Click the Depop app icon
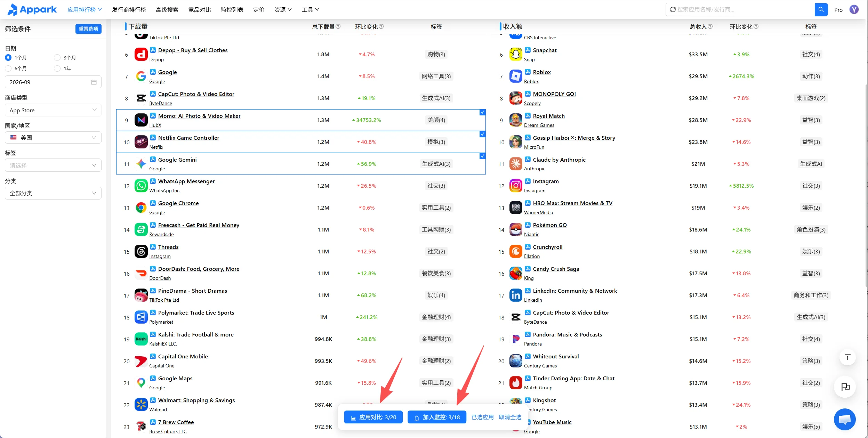The width and height of the screenshot is (868, 438). [141, 55]
